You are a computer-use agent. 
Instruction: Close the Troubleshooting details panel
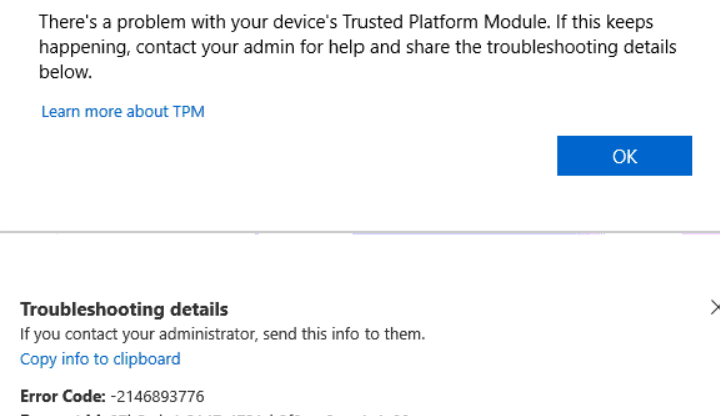tap(714, 307)
